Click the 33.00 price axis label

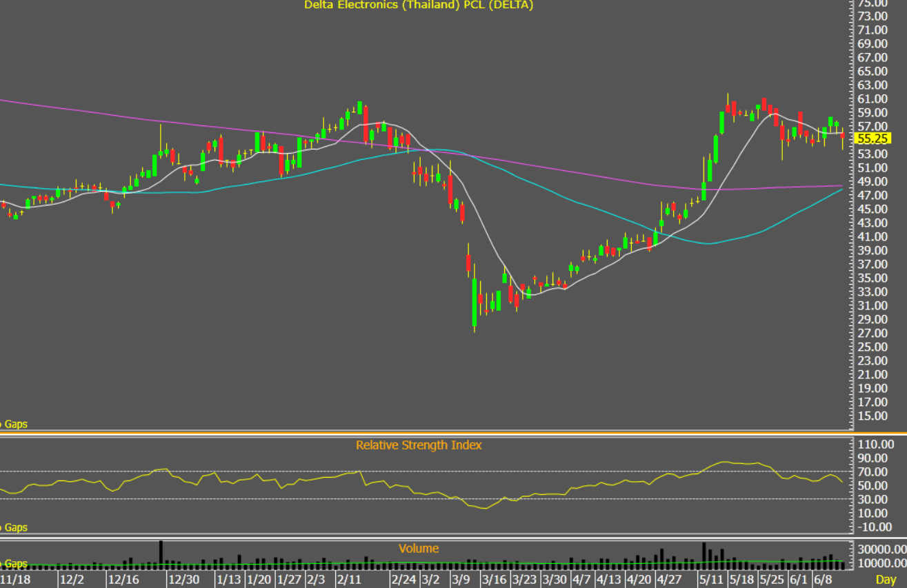(873, 292)
